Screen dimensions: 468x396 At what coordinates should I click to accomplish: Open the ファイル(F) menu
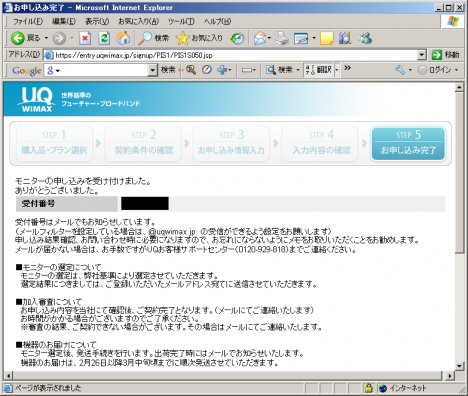(x=28, y=22)
